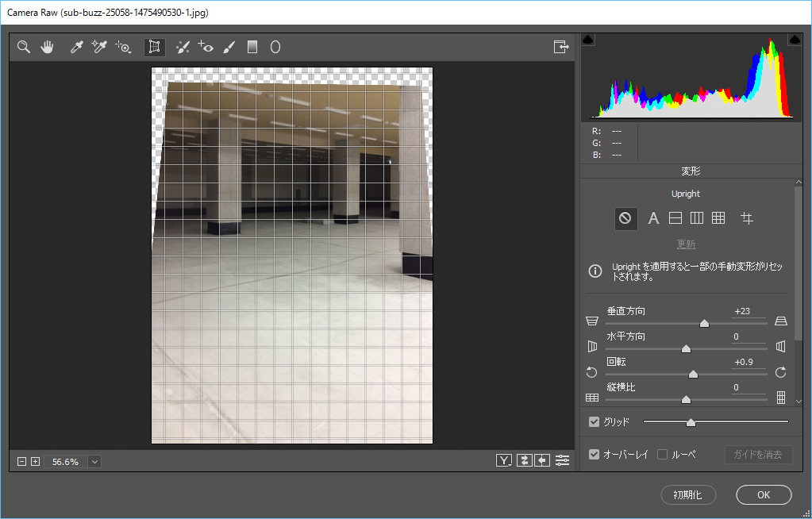Click the 初期化 reset button
The width and height of the screenshot is (812, 519).
[688, 494]
